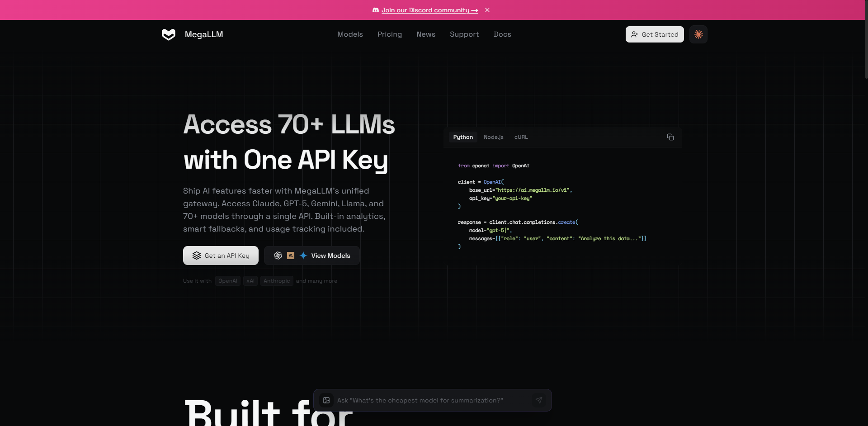Image resolution: width=868 pixels, height=426 pixels.
Task: Toggle the theme switcher sun icon
Action: [698, 34]
